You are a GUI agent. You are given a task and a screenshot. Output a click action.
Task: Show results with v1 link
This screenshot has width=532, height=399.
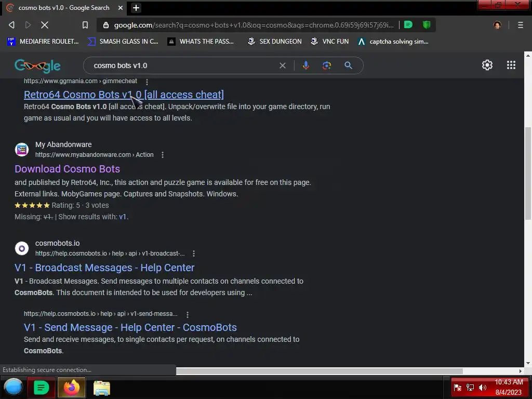123,217
